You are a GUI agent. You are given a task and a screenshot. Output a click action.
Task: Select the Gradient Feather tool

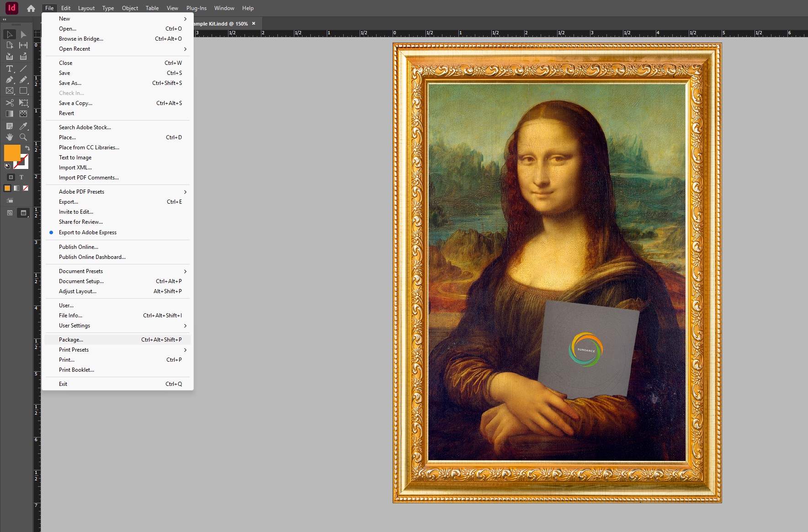click(x=23, y=114)
